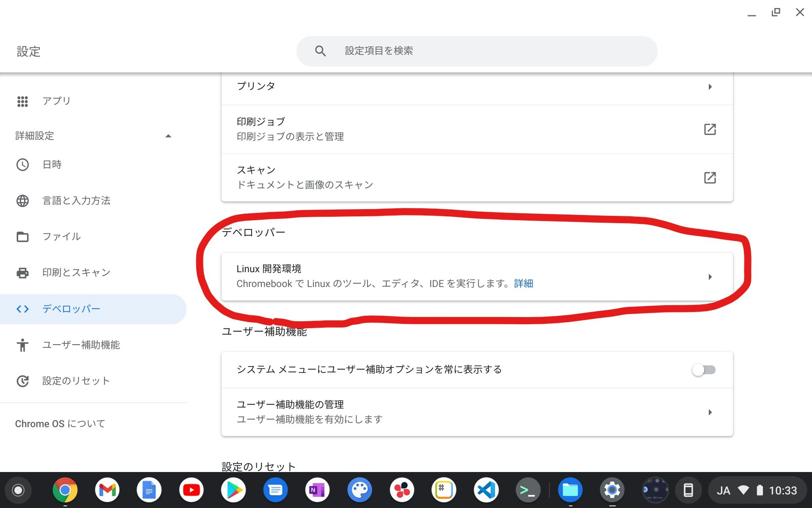Viewport: 812px width, 508px height.
Task: Open Google Play Store from the shelf
Action: pos(234,490)
